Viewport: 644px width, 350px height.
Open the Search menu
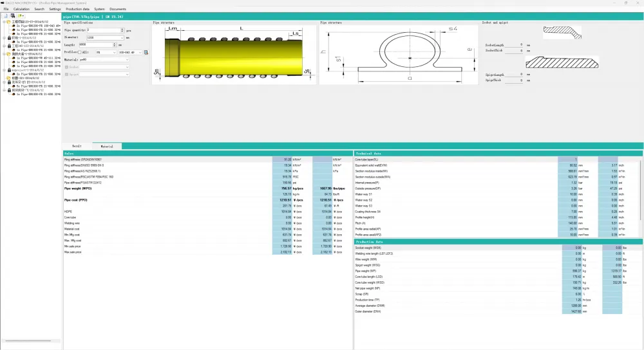point(39,9)
